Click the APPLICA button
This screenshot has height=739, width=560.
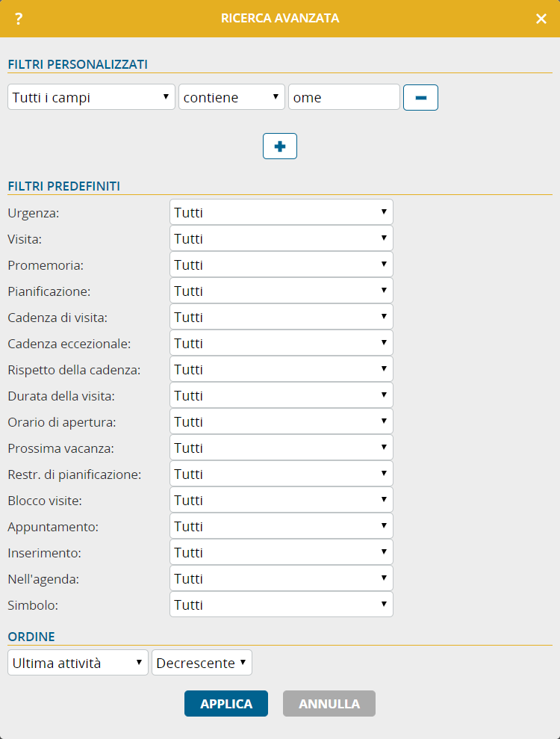(x=226, y=704)
